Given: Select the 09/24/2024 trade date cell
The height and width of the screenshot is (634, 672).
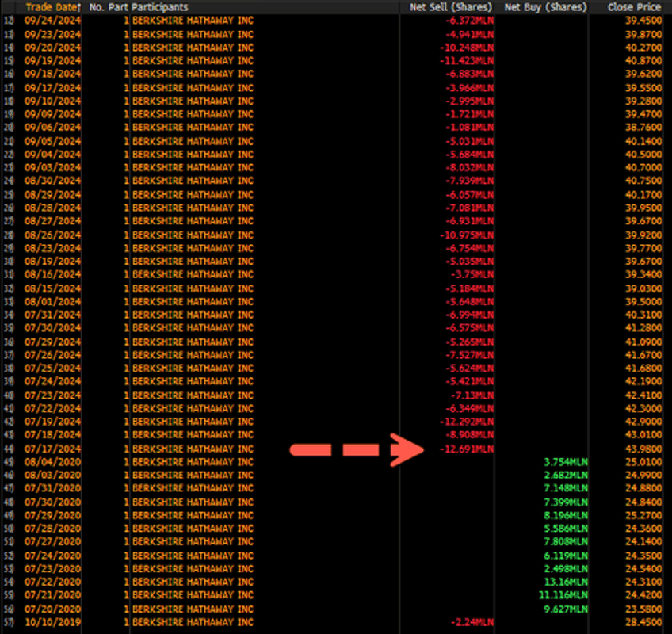Looking at the screenshot, I should (53, 21).
